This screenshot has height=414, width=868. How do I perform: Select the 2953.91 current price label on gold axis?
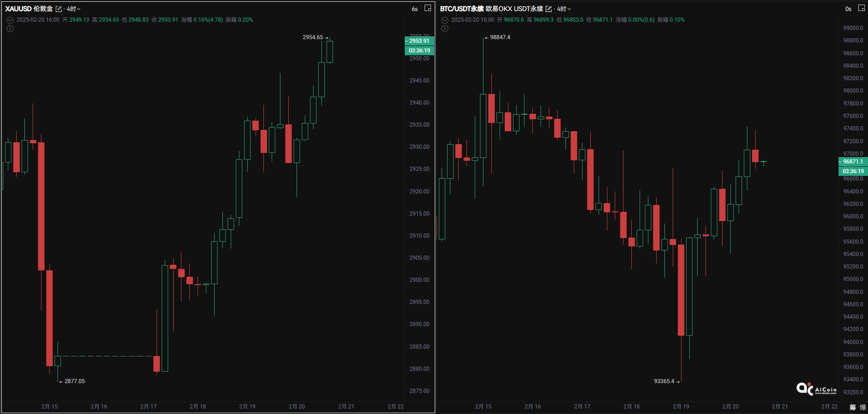pyautogui.click(x=419, y=41)
